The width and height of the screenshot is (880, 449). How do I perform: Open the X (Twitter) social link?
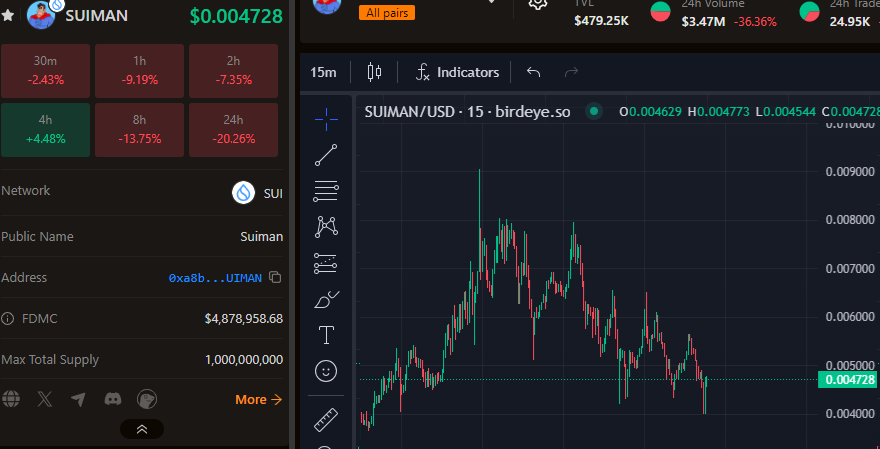pos(45,399)
